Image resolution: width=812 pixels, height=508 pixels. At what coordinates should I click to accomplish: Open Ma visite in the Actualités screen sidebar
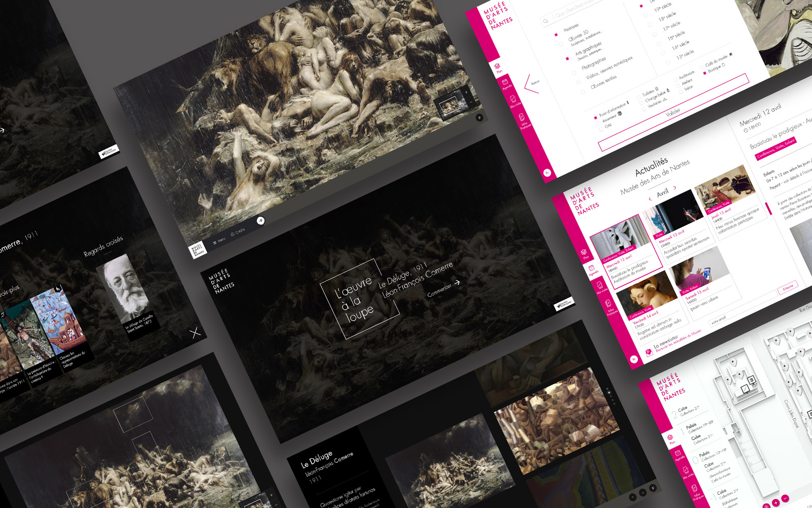point(601,288)
